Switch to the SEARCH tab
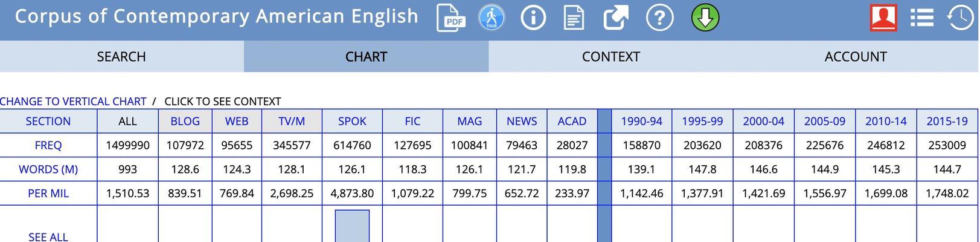 (x=122, y=56)
